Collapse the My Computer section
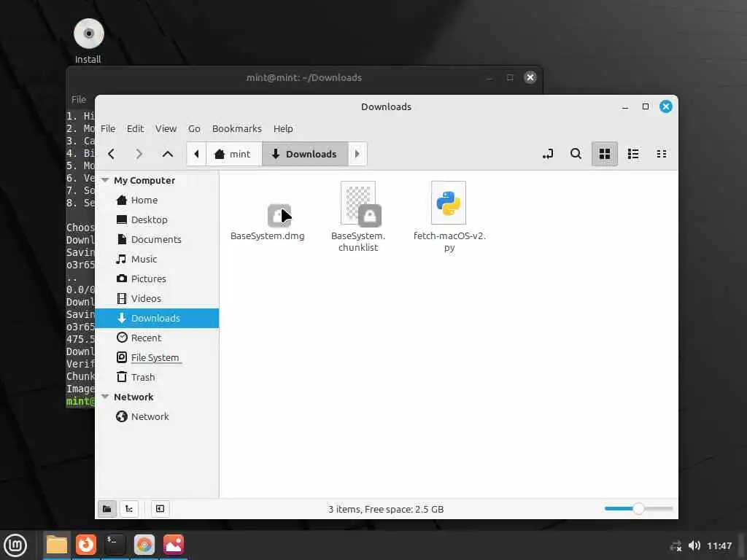747x560 pixels. (x=105, y=180)
